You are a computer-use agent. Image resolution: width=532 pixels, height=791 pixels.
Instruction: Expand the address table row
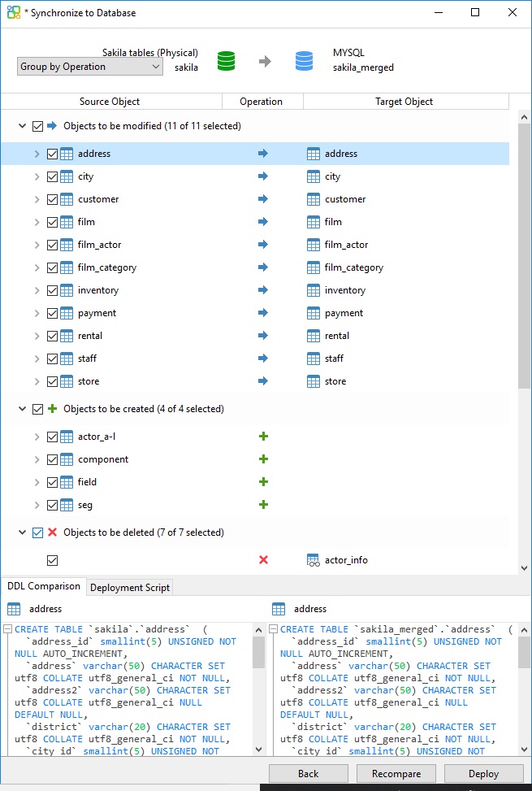37,154
